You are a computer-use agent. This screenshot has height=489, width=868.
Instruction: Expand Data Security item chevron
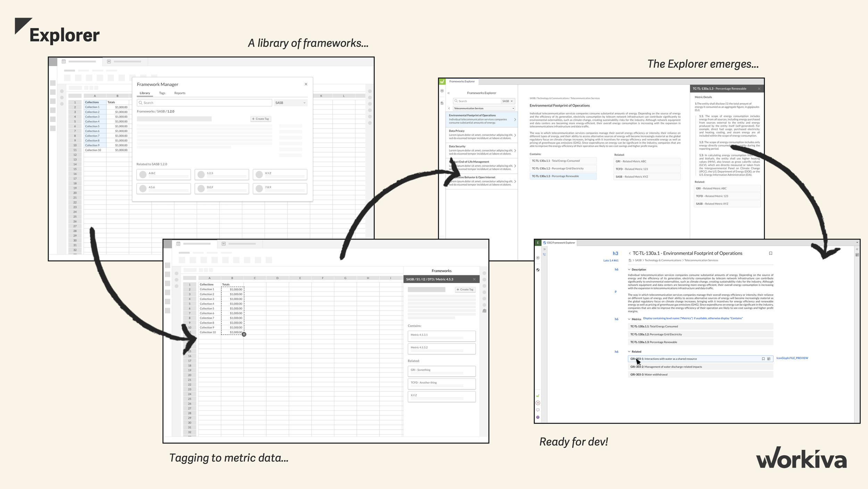tap(515, 150)
